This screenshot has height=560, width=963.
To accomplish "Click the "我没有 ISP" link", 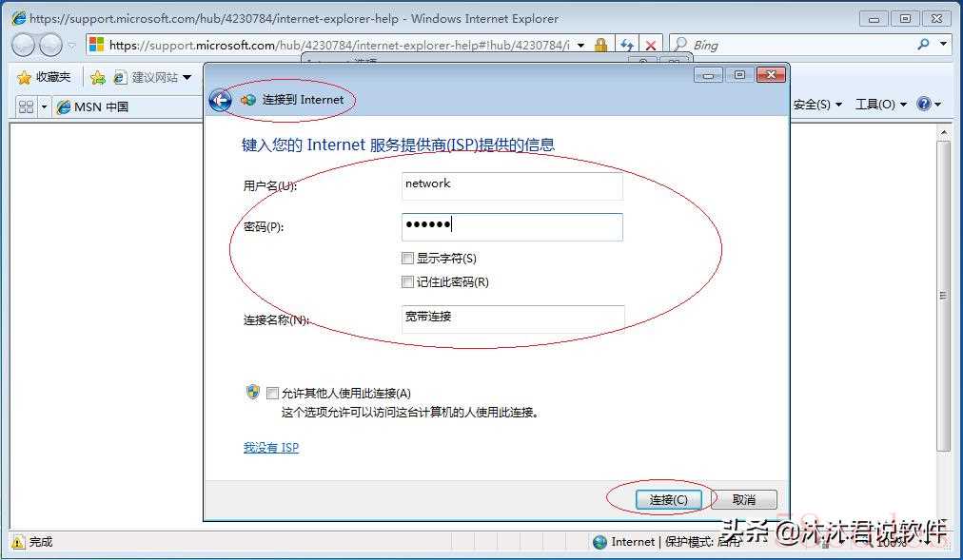I will pos(271,447).
